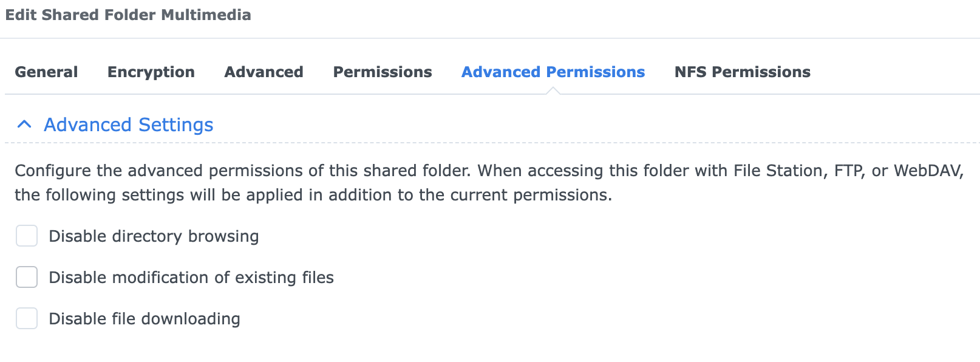This screenshot has width=980, height=362.
Task: Select the Permissions tab
Action: 383,72
